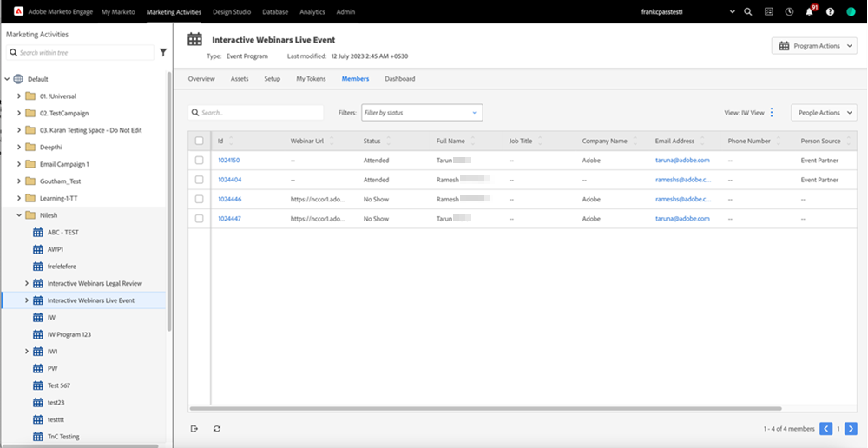The height and width of the screenshot is (448, 868).
Task: Click the export members icon
Action: (x=194, y=429)
